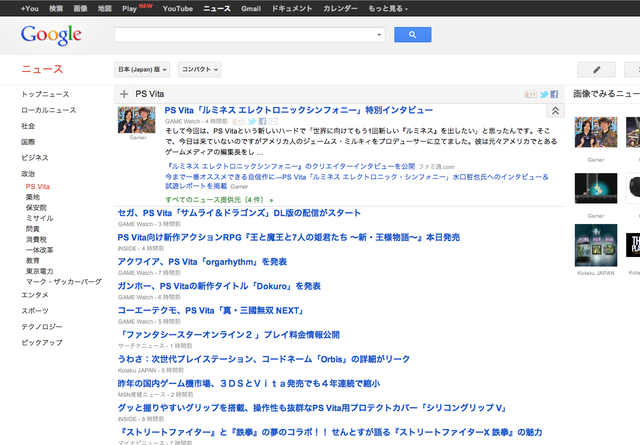This screenshot has height=445, width=640.
Task: Open セガ サムライ&ドラゴンズ DL版 headline
Action: click(x=239, y=213)
